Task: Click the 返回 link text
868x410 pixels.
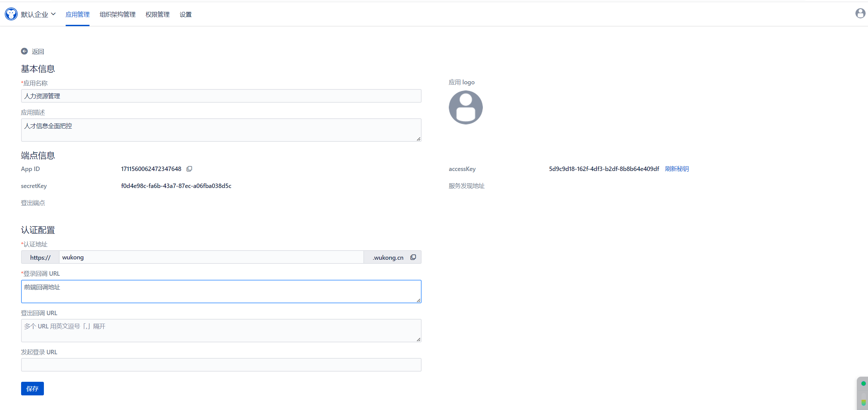Action: coord(38,51)
